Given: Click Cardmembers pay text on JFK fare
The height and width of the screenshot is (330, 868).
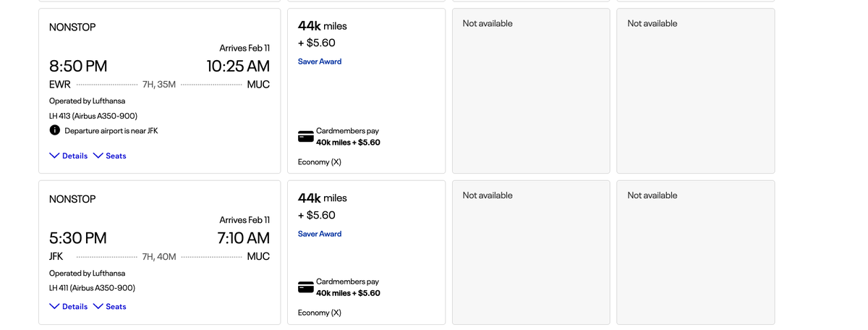Looking at the screenshot, I should 348,282.
